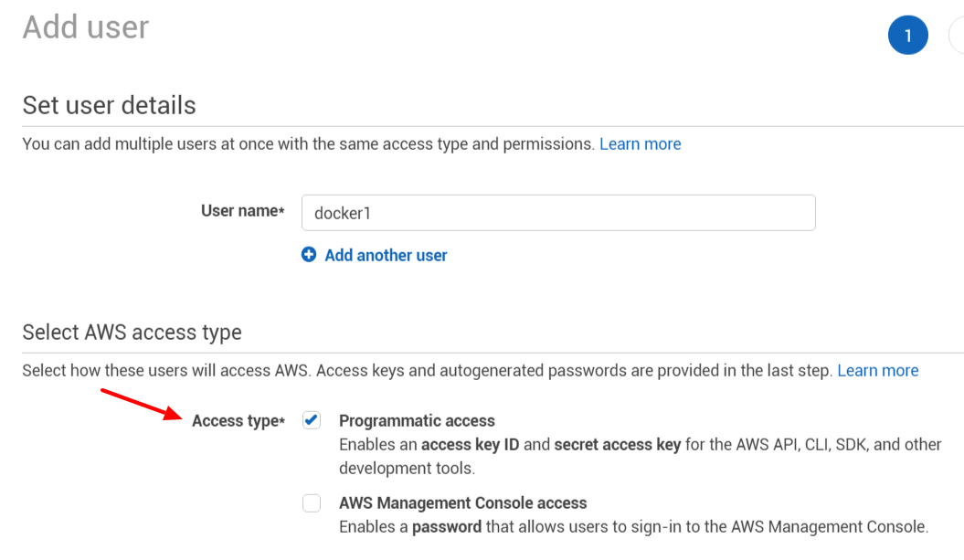The width and height of the screenshot is (964, 560).
Task: Click the Set user details section heading
Action: tap(109, 105)
